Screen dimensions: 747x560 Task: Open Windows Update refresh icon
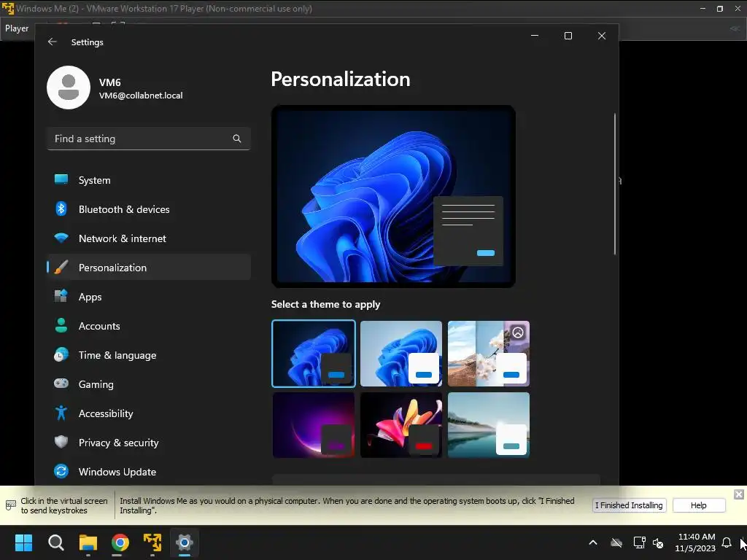point(61,471)
